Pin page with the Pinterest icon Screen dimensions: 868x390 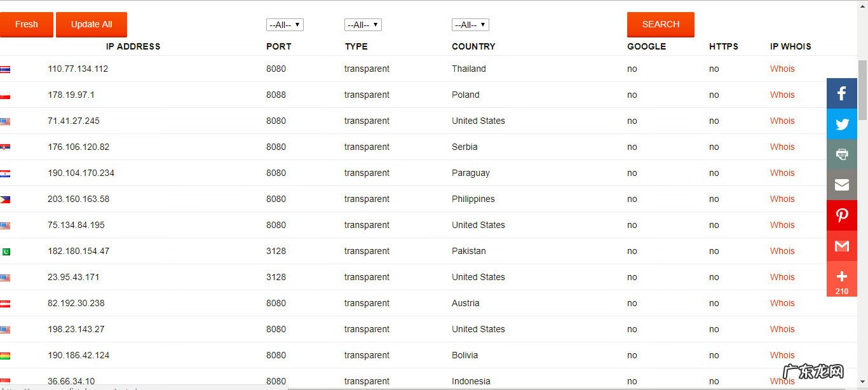[x=842, y=215]
